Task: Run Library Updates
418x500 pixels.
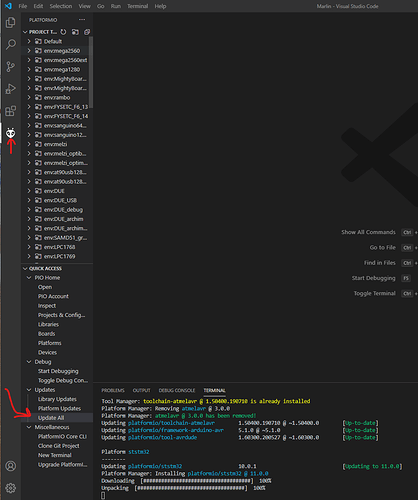Action: 57,399
